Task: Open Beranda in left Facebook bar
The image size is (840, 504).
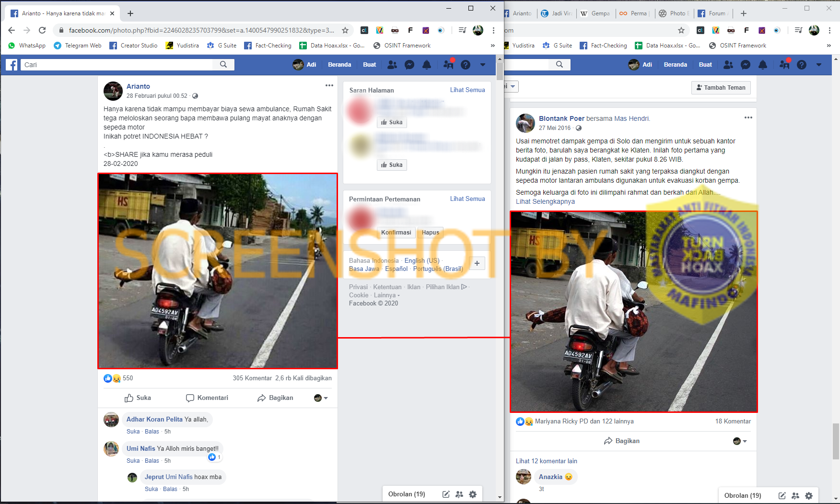Action: pyautogui.click(x=339, y=65)
